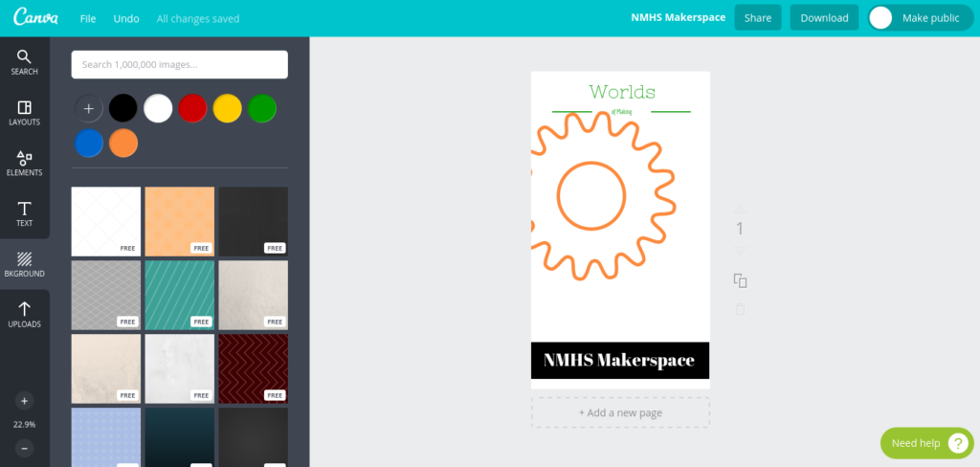
Task: Choose the red color swatch
Action: [192, 109]
